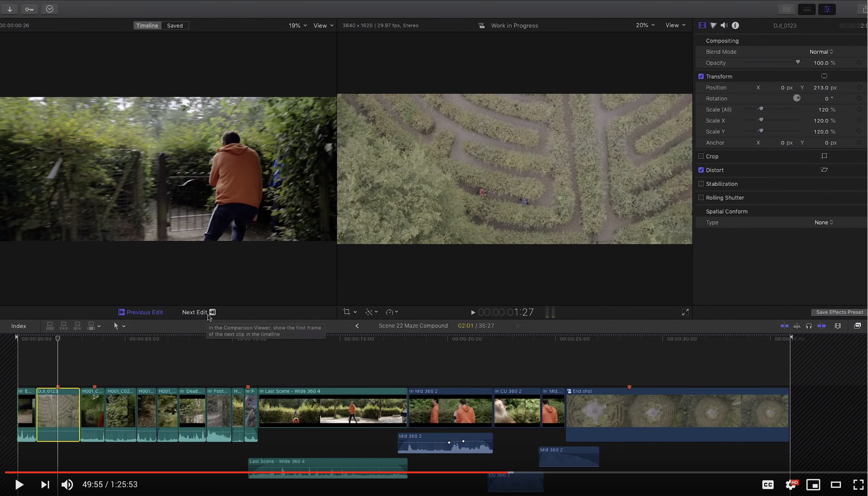Toggle solo headphones icon

pyautogui.click(x=809, y=326)
